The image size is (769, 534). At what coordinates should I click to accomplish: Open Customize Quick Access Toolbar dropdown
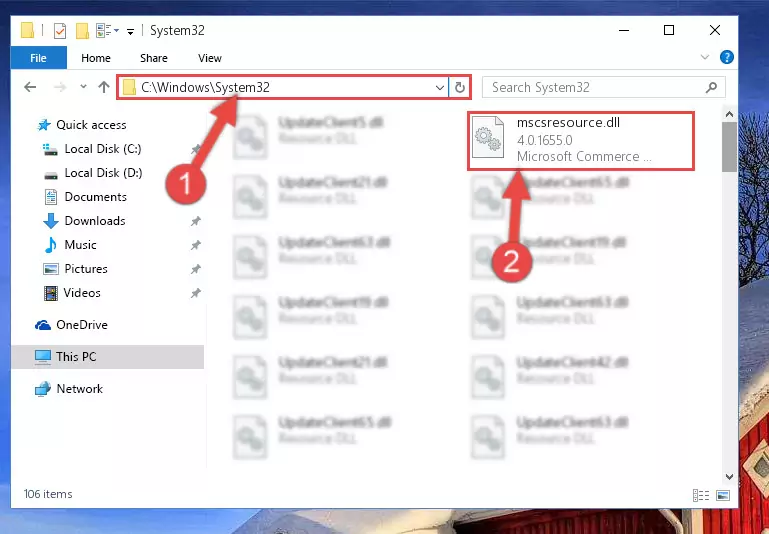tap(130, 31)
